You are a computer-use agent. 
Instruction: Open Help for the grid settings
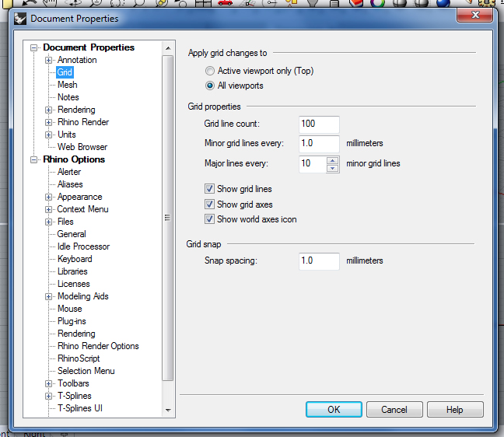[455, 409]
